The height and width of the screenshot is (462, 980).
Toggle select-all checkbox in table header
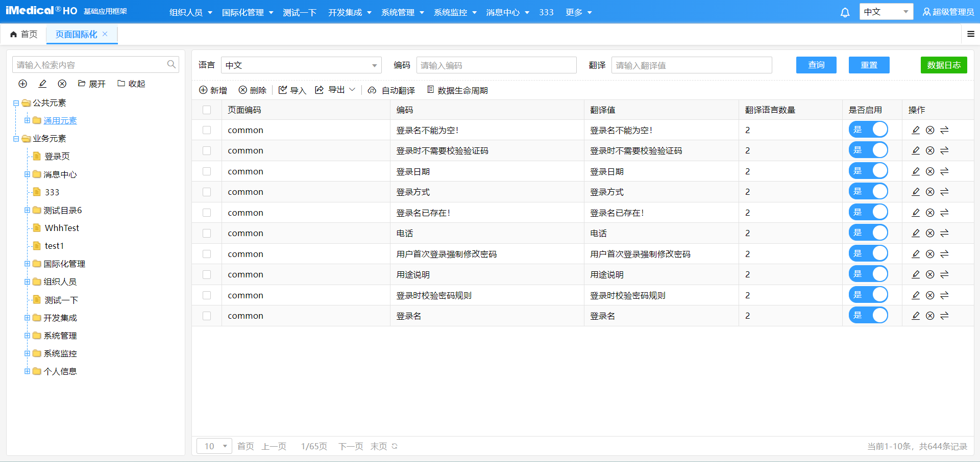tap(207, 110)
